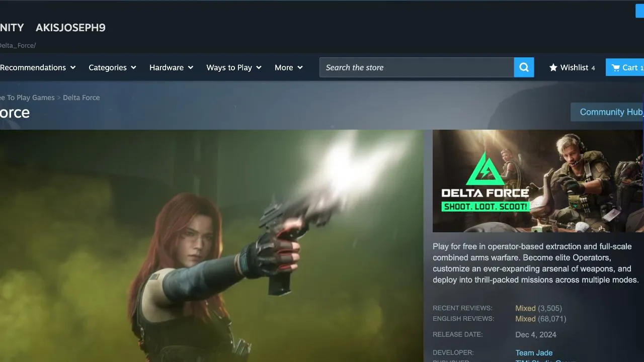
Task: Focus the Search the store field
Action: pyautogui.click(x=417, y=67)
